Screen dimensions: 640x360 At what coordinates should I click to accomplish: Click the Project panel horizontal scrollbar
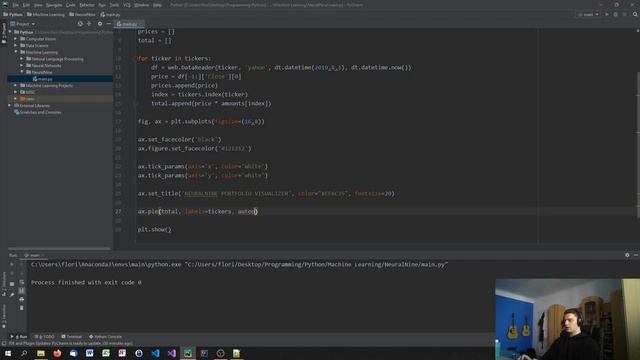click(x=59, y=248)
